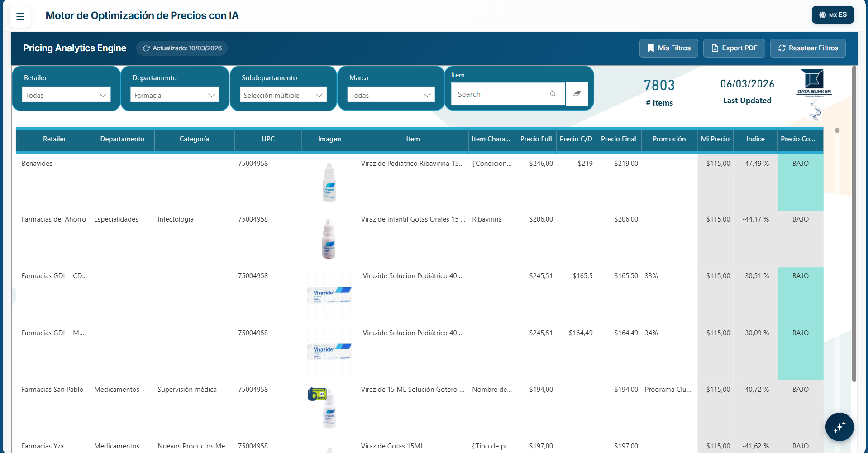Open Farmacias del Ahorro product image
868x453 pixels.
point(329,239)
